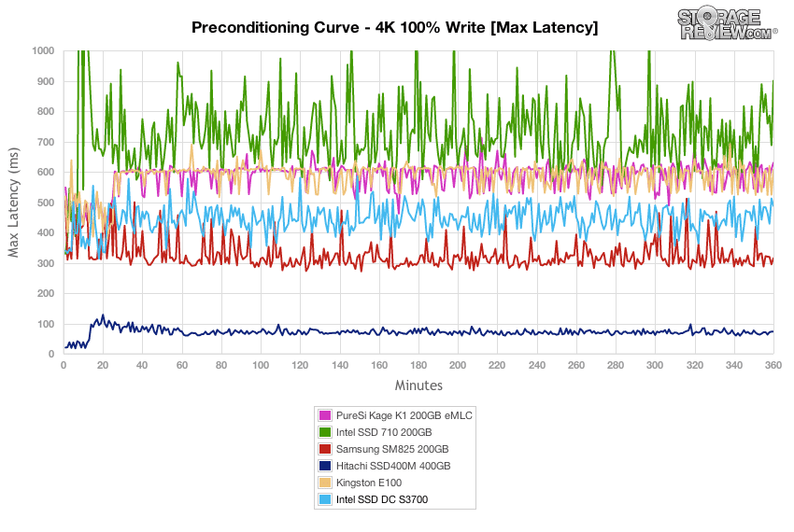Click the x-axis label 260
794x532 pixels.
pos(576,365)
